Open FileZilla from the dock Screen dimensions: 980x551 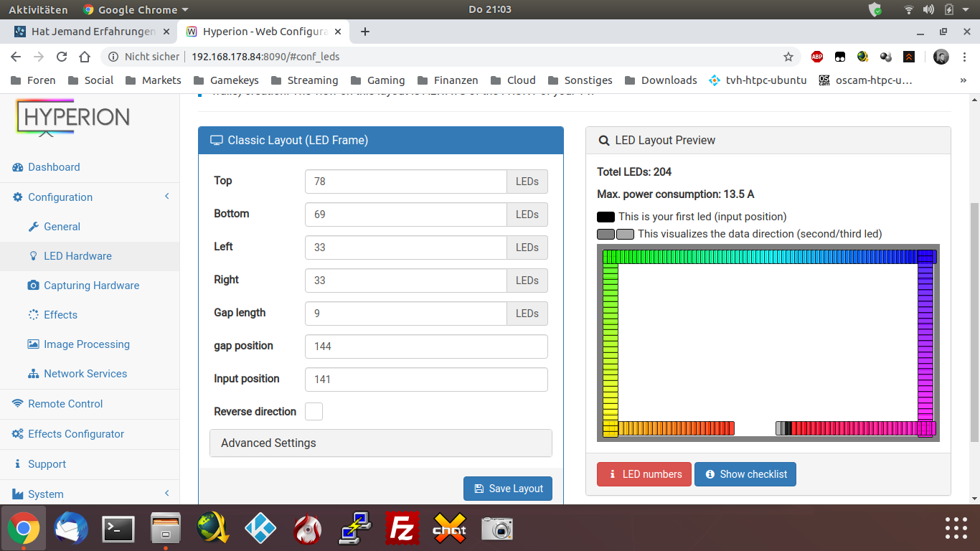click(x=402, y=529)
